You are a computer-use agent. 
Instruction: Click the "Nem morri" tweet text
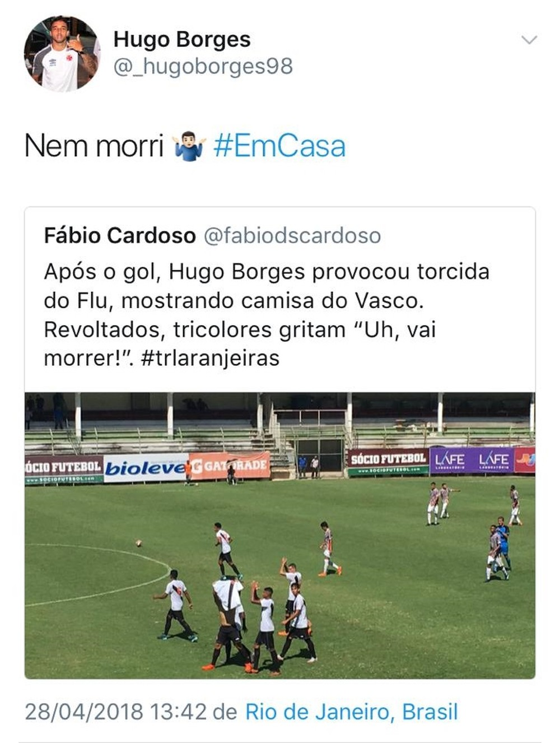click(94, 146)
